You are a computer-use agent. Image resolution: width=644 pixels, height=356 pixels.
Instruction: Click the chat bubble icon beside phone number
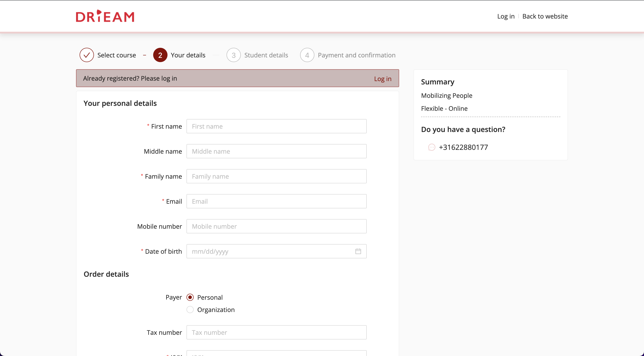[x=432, y=147]
